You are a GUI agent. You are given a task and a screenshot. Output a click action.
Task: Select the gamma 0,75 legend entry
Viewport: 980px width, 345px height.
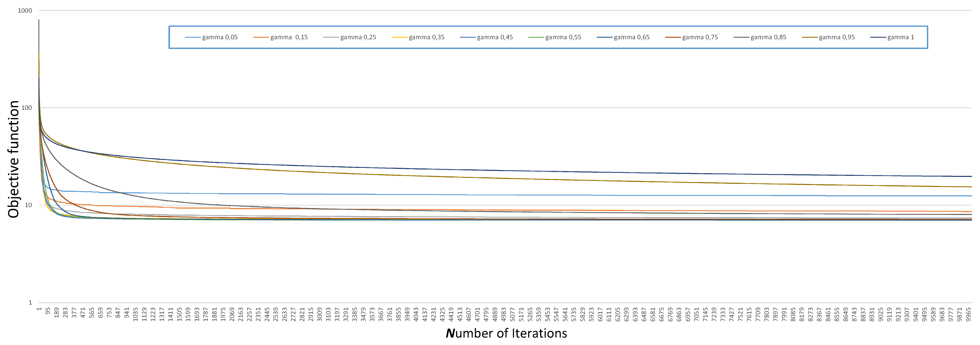pyautogui.click(x=700, y=37)
